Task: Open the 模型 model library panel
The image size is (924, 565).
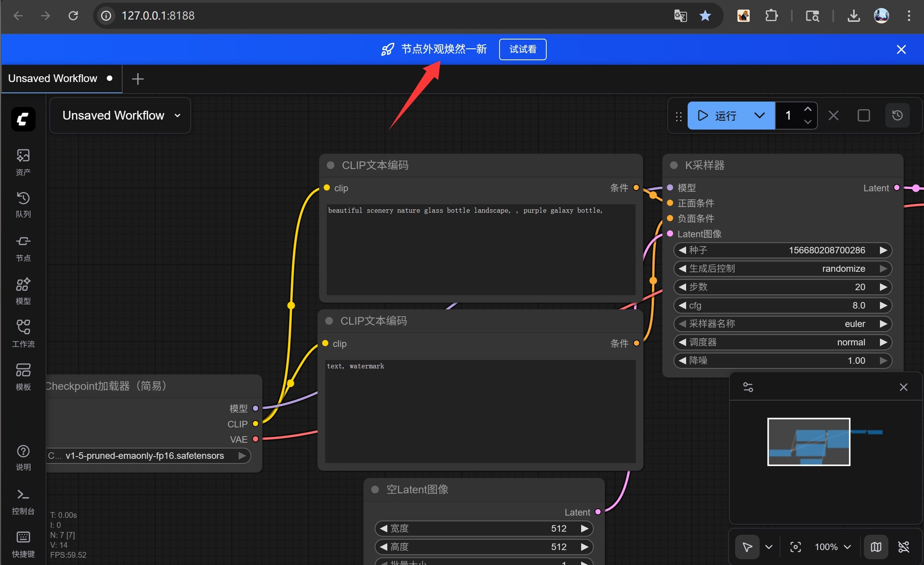Action: [23, 291]
